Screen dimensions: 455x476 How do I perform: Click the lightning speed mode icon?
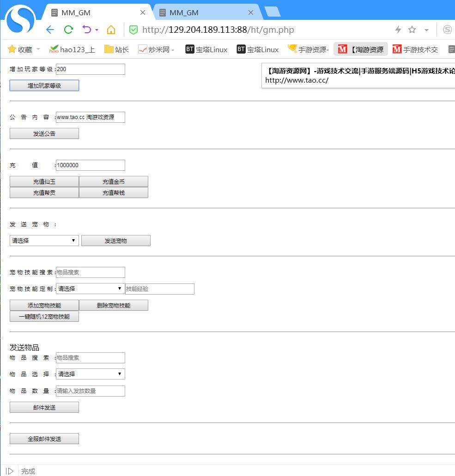click(398, 30)
